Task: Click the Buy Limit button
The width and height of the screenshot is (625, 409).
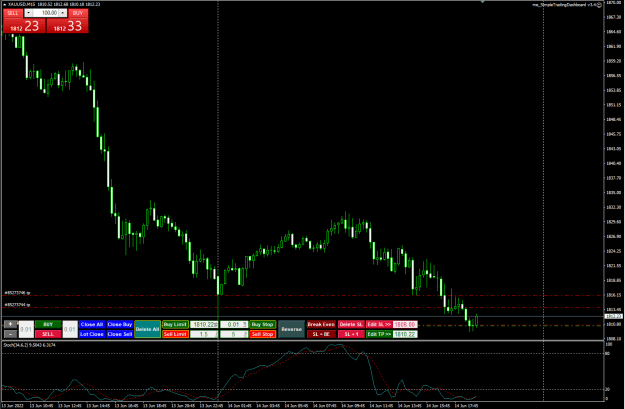Action: (175, 324)
